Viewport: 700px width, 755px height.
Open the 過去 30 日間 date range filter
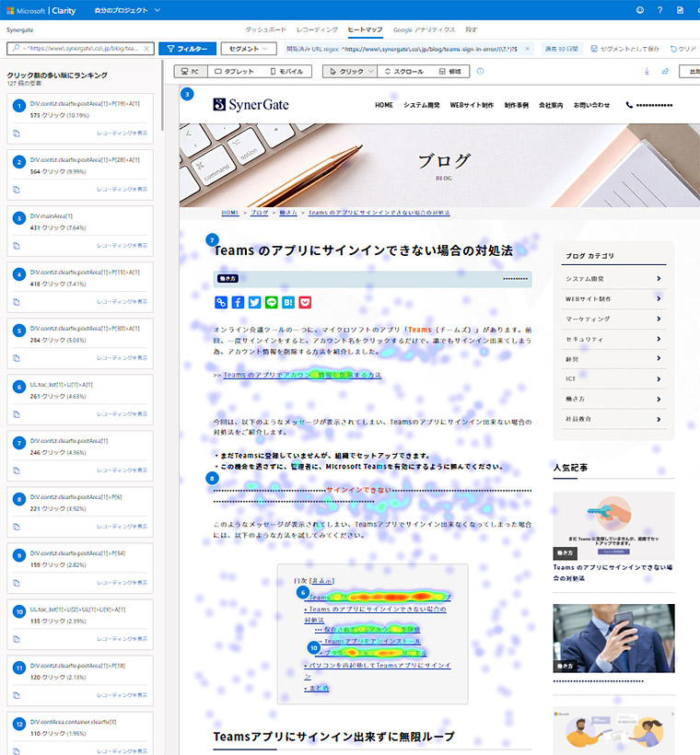click(561, 49)
